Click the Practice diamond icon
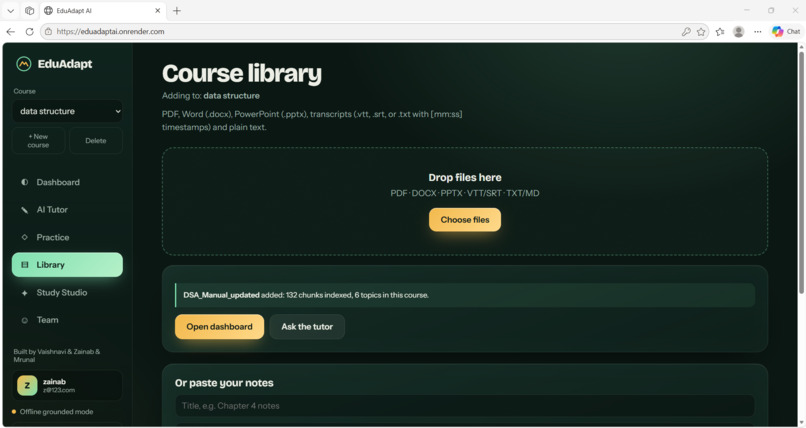The height and width of the screenshot is (428, 806). (24, 237)
